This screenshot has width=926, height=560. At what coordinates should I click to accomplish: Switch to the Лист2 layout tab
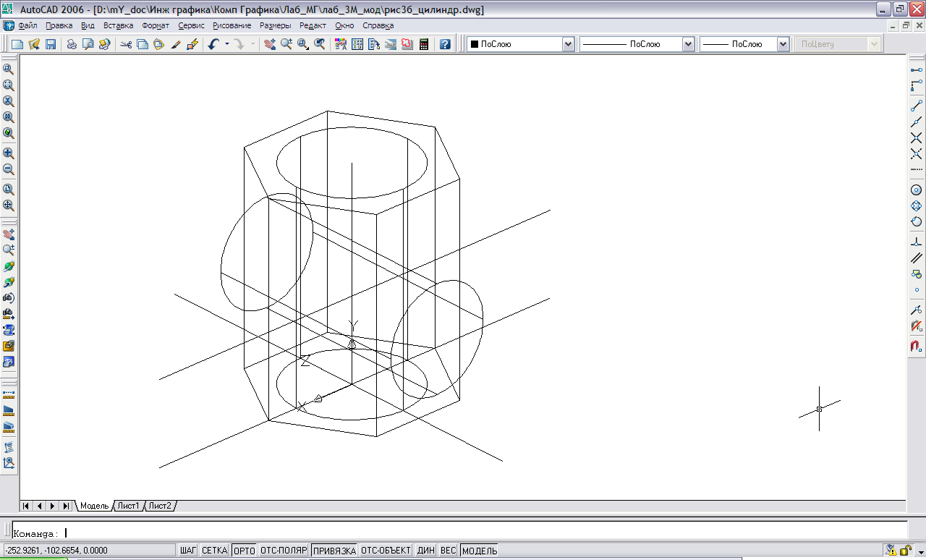click(x=161, y=506)
